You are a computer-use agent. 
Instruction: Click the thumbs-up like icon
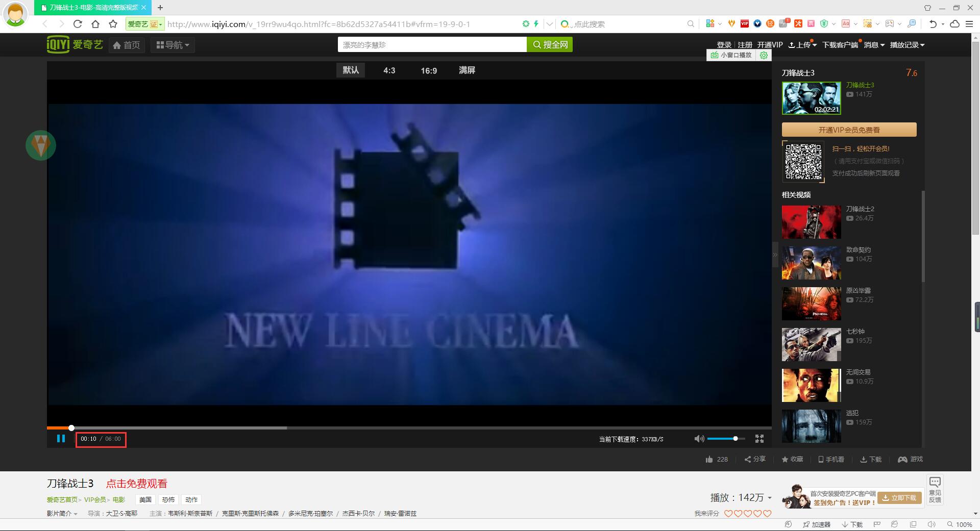pos(709,460)
